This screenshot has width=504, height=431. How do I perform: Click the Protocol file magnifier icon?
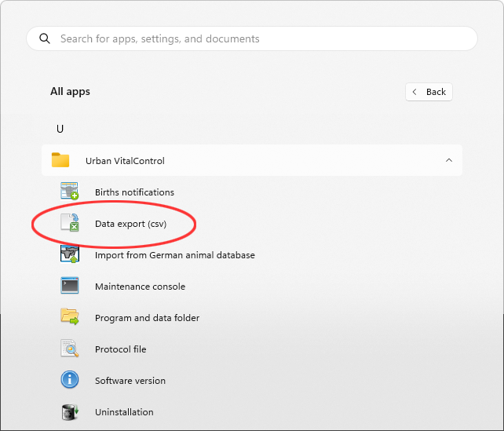point(70,349)
